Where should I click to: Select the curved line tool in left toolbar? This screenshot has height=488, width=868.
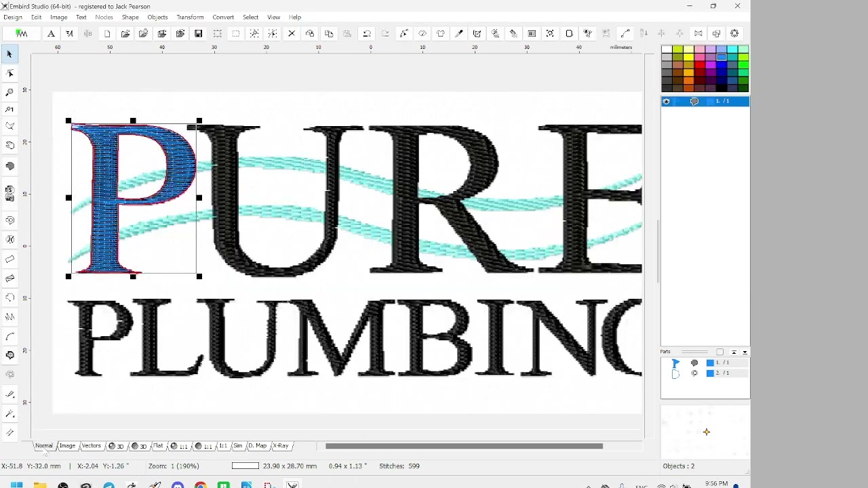[x=9, y=336]
